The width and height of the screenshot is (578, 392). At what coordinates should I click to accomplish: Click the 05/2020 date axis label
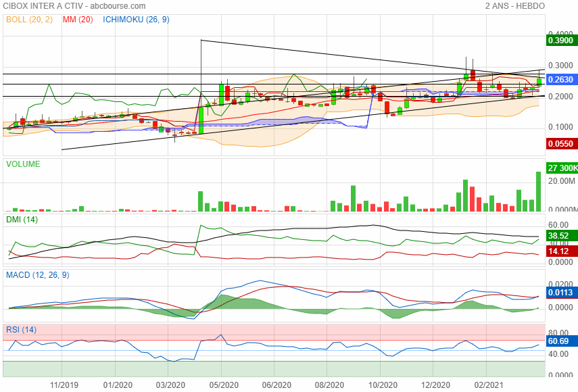(x=224, y=385)
